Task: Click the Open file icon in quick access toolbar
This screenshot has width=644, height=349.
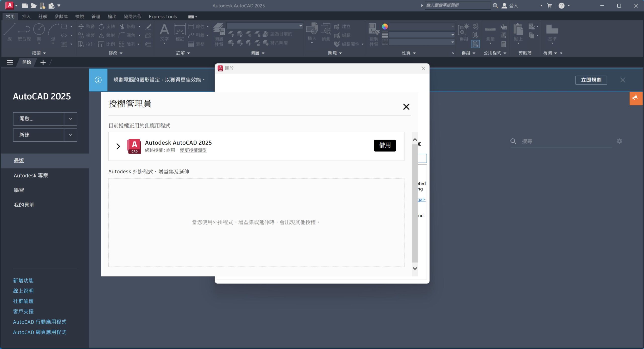Action: (x=33, y=6)
